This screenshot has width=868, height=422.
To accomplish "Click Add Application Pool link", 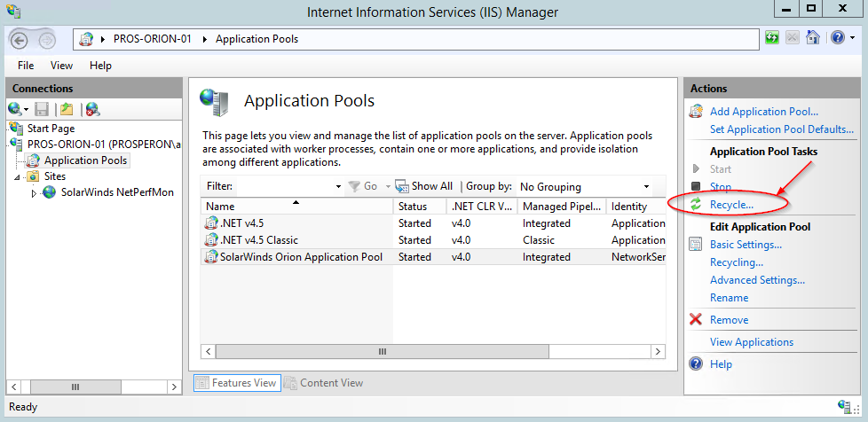I will [764, 111].
